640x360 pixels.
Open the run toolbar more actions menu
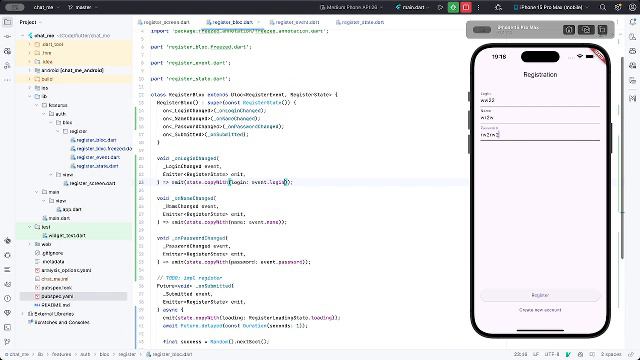tap(478, 7)
